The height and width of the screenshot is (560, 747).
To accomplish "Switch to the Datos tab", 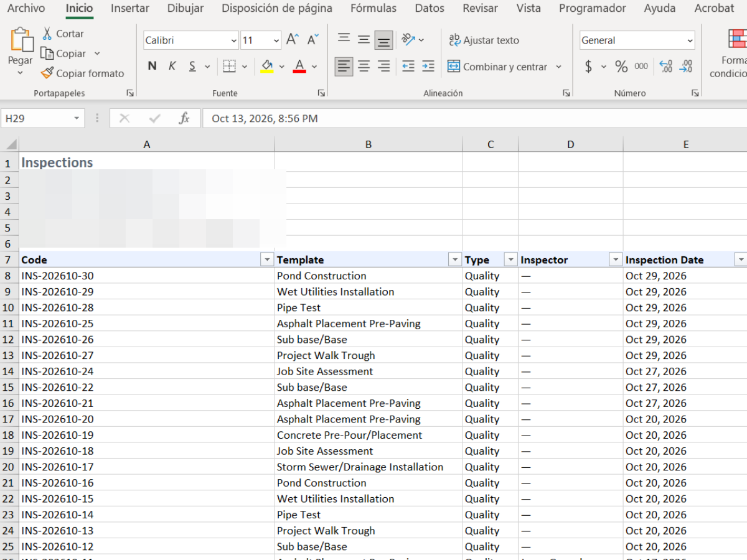I will 430,8.
